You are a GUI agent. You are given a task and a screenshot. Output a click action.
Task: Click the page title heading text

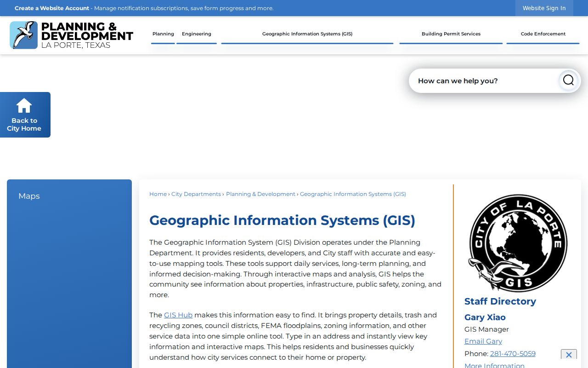282,220
